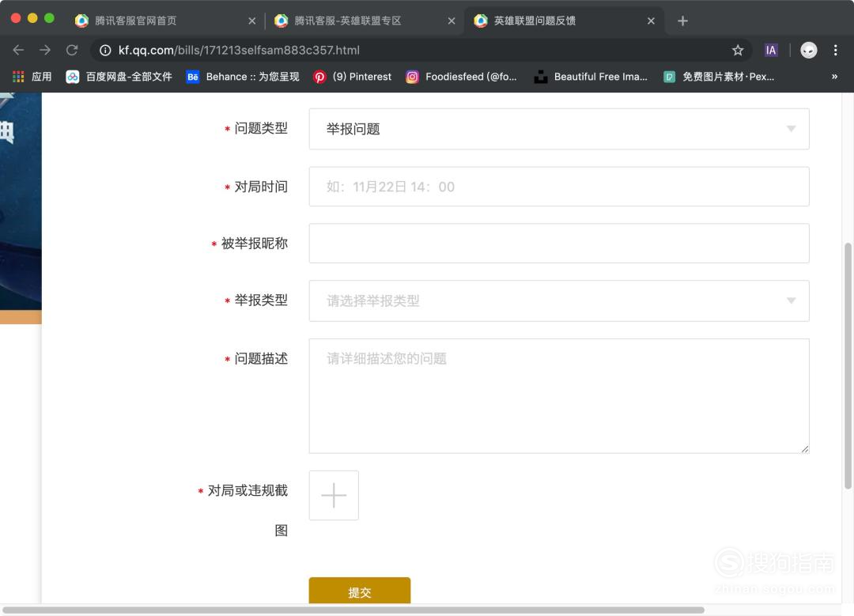This screenshot has width=854, height=616.
Task: Expand the 举报类型 dropdown
Action: [559, 300]
